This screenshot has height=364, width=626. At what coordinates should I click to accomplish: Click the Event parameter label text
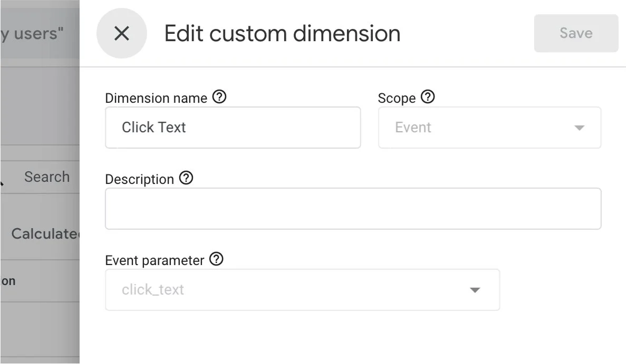pyautogui.click(x=154, y=260)
